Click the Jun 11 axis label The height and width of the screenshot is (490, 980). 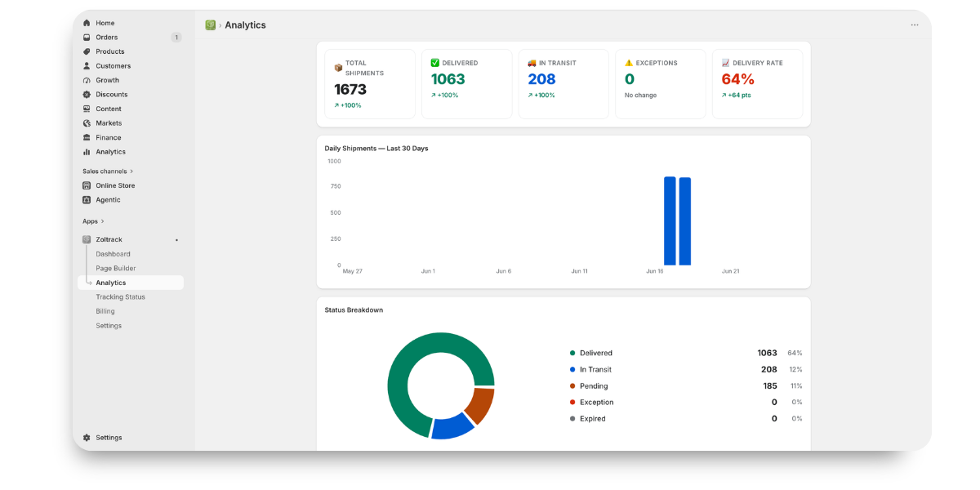(x=579, y=271)
